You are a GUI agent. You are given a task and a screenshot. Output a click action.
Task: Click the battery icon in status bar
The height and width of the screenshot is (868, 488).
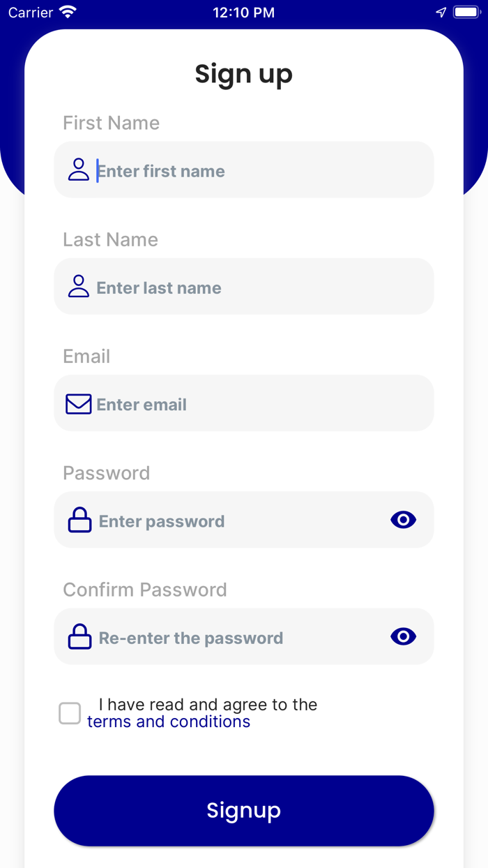click(466, 13)
